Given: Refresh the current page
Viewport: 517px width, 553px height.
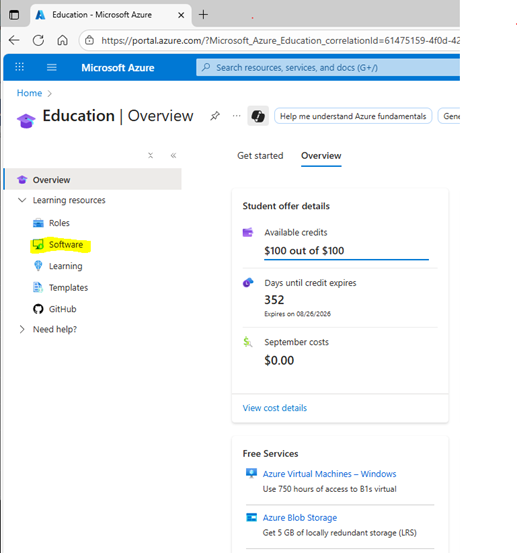Looking at the screenshot, I should coord(38,41).
